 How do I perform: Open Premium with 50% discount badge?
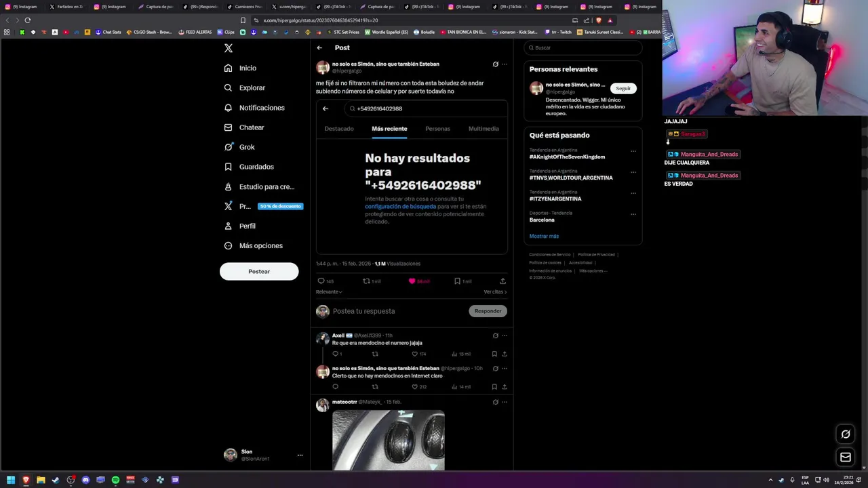[x=263, y=206]
